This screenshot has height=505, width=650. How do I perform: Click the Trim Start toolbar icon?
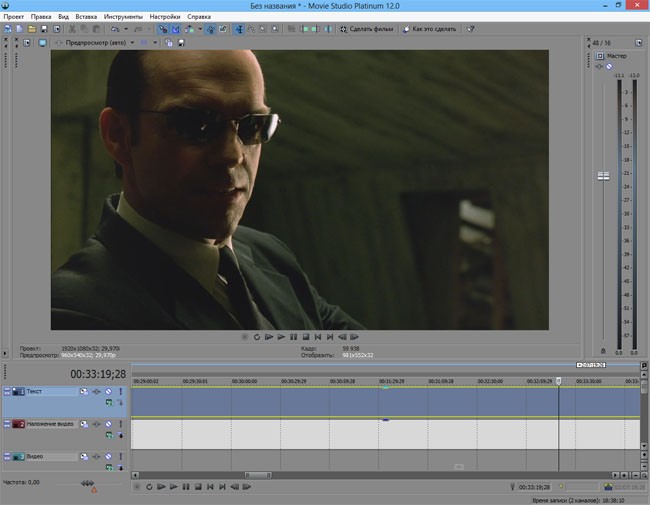305,29
